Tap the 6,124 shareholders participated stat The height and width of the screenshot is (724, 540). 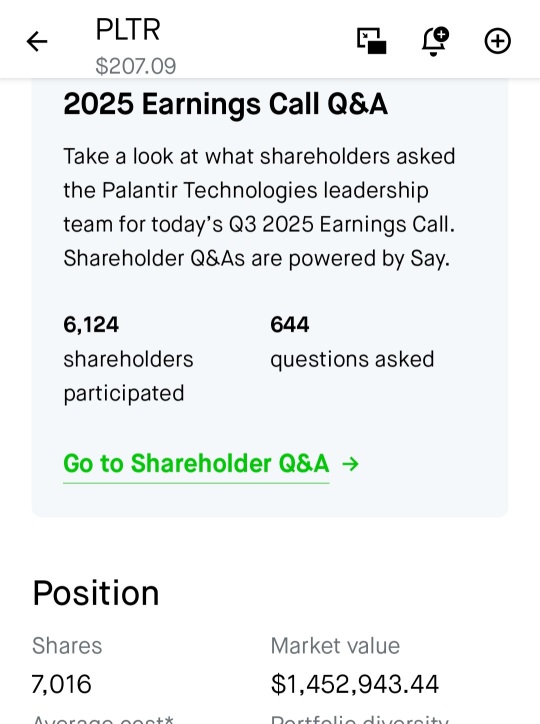tap(128, 359)
